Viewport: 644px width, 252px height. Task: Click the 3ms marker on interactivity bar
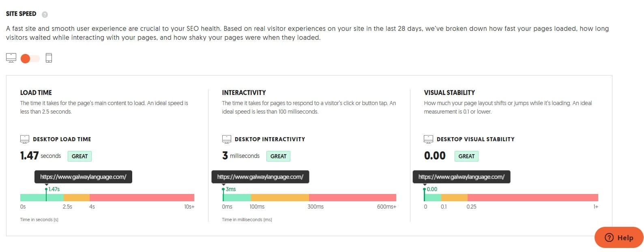click(x=229, y=190)
